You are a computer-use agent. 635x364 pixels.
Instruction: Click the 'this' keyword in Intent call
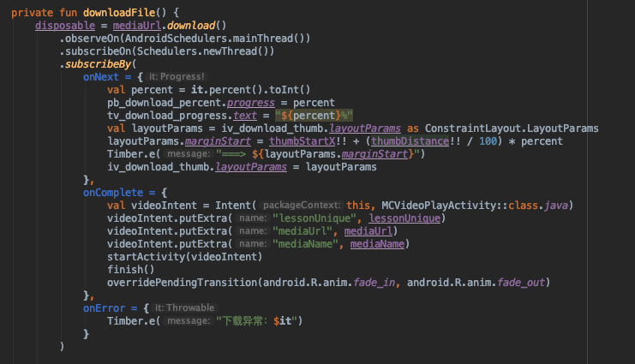[358, 206]
